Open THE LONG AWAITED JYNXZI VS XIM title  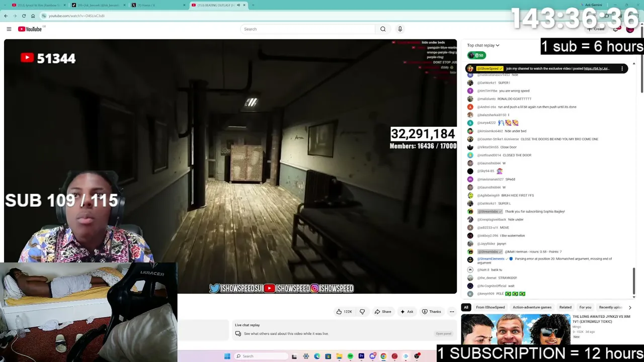coord(601,319)
